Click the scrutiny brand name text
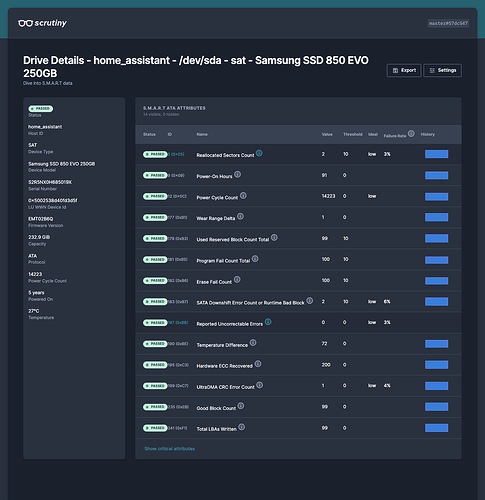485x500 pixels. click(x=51, y=23)
